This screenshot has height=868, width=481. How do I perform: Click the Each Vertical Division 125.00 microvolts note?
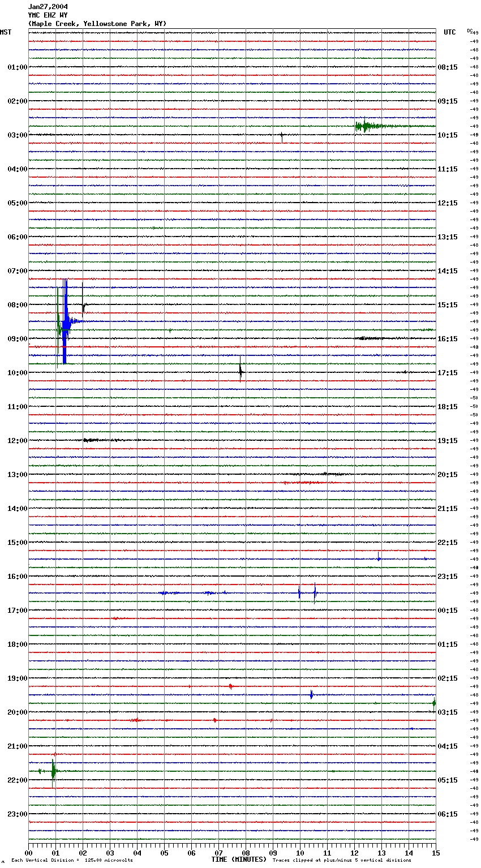point(72,861)
